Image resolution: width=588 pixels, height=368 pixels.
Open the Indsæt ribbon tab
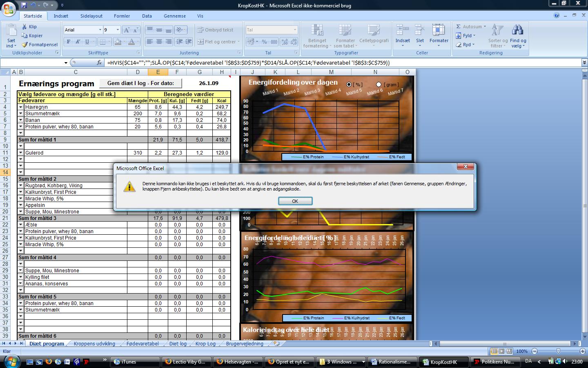point(61,16)
